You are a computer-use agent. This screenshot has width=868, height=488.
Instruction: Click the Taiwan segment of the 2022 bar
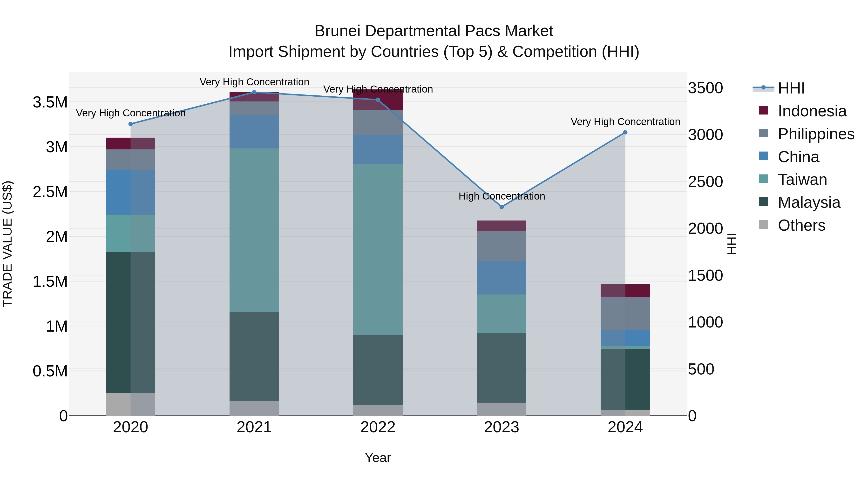(378, 250)
